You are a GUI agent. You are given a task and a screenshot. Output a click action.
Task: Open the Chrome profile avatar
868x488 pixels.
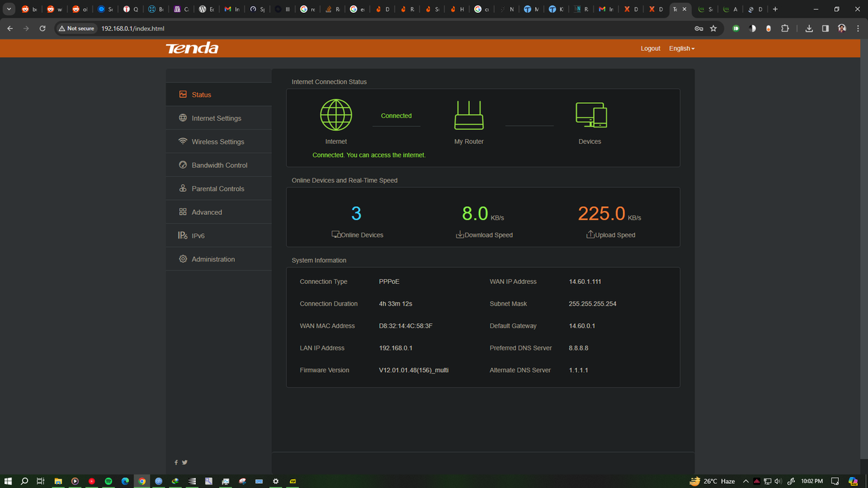click(842, 28)
